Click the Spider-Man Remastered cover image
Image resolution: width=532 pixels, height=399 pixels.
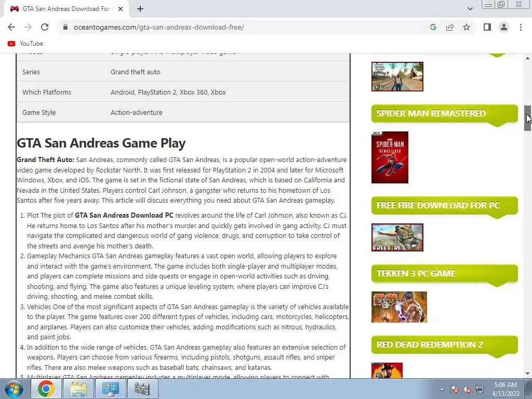coord(390,157)
